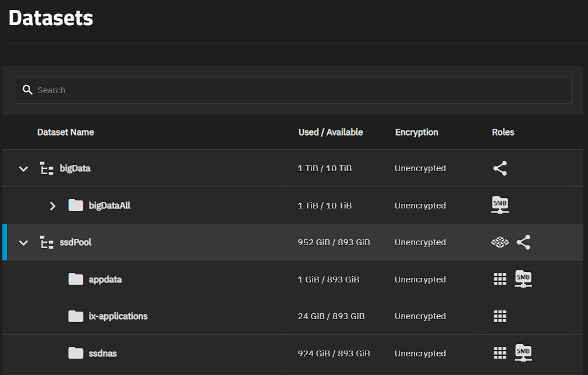The width and height of the screenshot is (588, 375).
Task: Click the share icon for ssdPool
Action: click(x=523, y=242)
